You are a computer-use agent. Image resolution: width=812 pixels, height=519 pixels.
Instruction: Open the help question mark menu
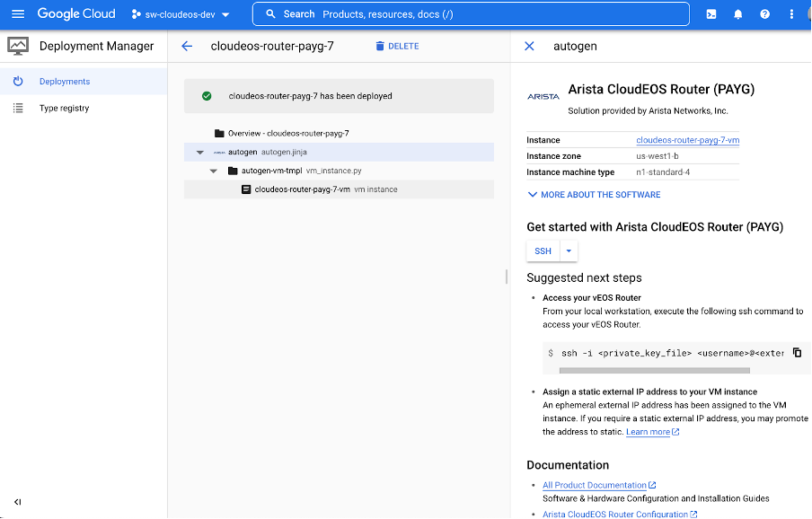coord(765,14)
